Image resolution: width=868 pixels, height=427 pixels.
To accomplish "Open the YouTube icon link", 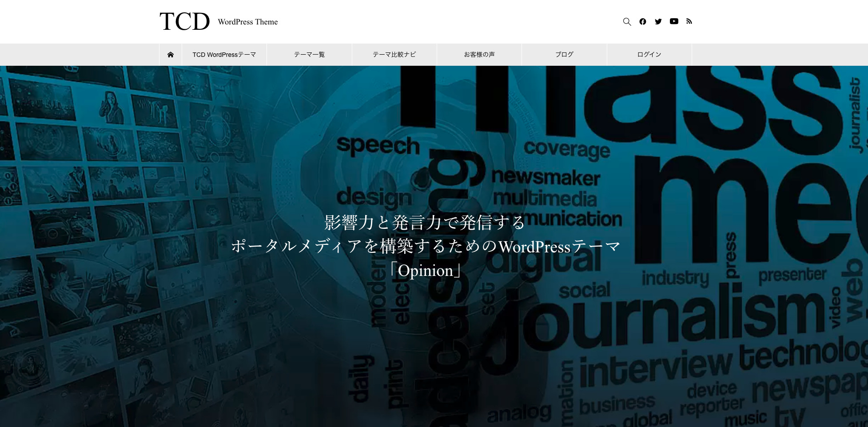I will 674,21.
